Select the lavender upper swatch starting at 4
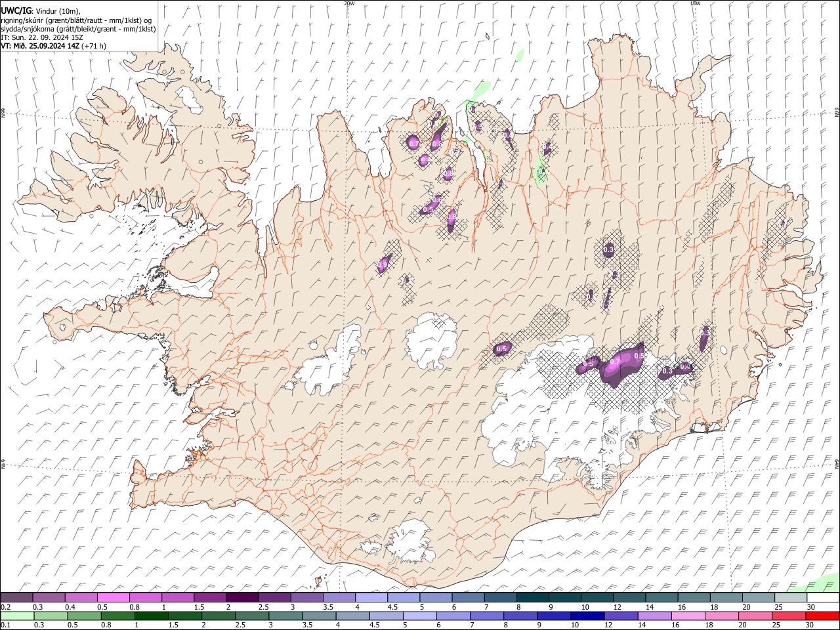Viewport: 840px width, 630px height. point(371,597)
